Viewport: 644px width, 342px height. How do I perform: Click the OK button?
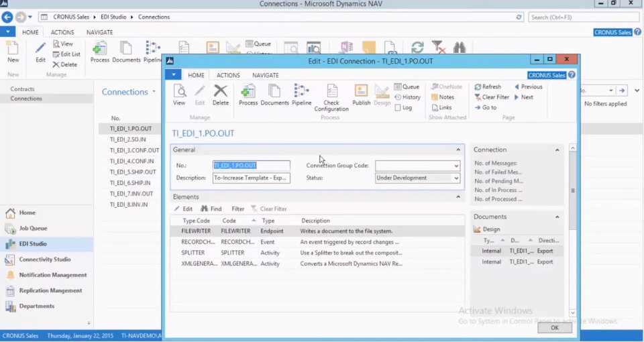pos(555,328)
